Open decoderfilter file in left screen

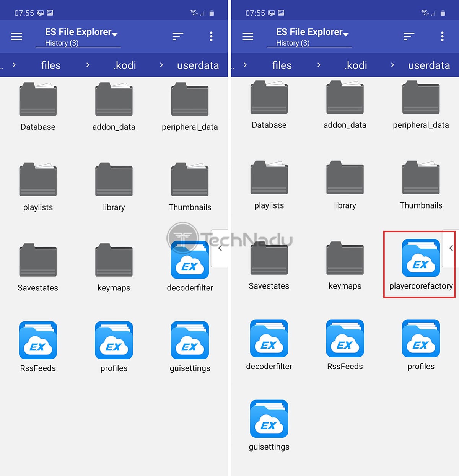coord(190,266)
